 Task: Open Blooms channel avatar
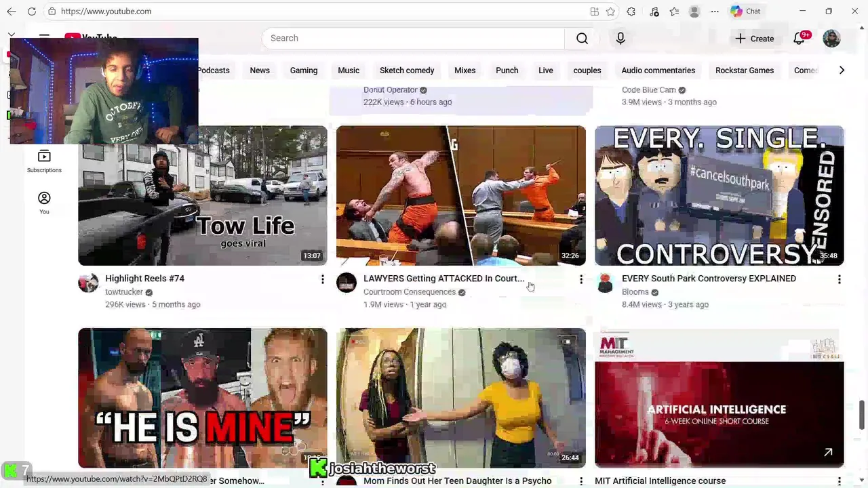coord(605,283)
